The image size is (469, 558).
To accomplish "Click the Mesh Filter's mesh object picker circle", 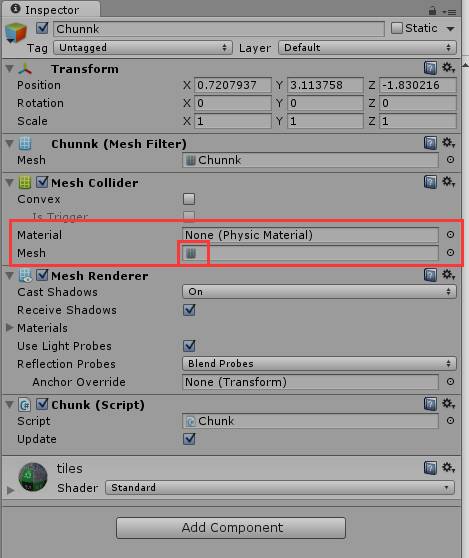I will pyautogui.click(x=450, y=160).
